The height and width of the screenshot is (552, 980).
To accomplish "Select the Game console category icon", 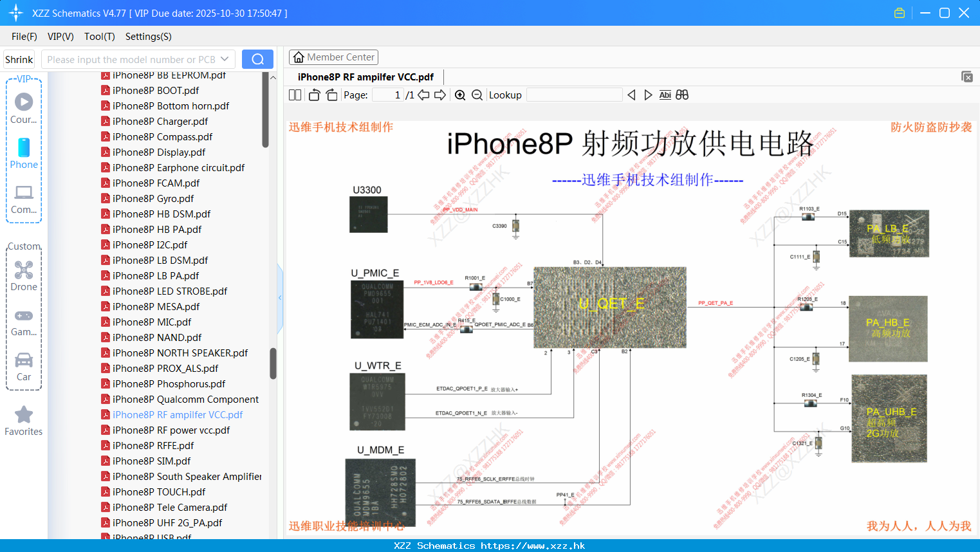I will (x=24, y=322).
